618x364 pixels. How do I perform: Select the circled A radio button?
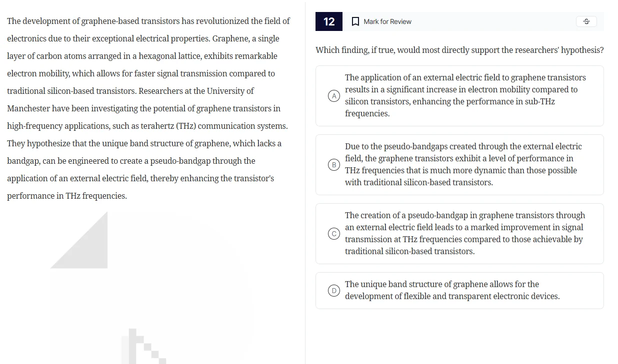[x=334, y=96]
